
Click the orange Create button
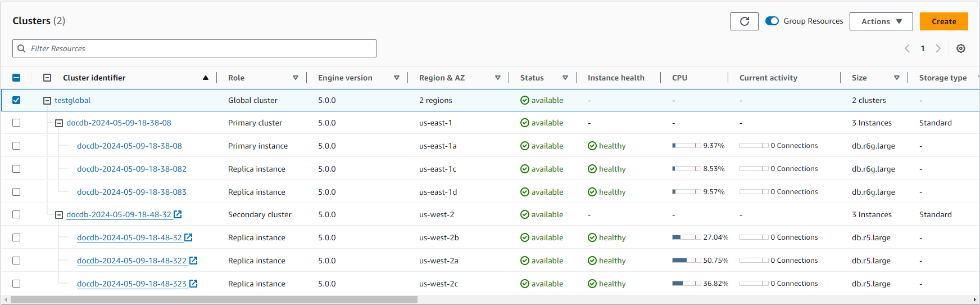click(943, 21)
